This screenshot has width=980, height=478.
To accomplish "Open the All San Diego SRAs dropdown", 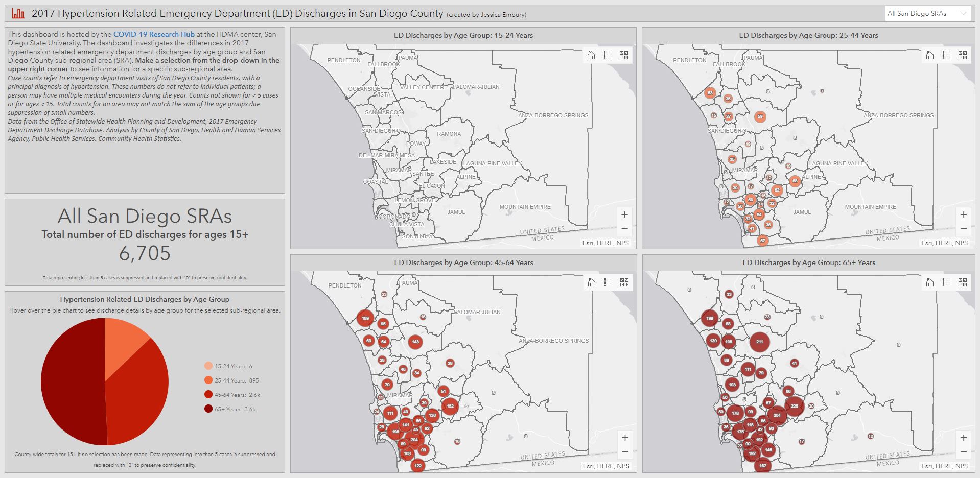I will [x=927, y=14].
